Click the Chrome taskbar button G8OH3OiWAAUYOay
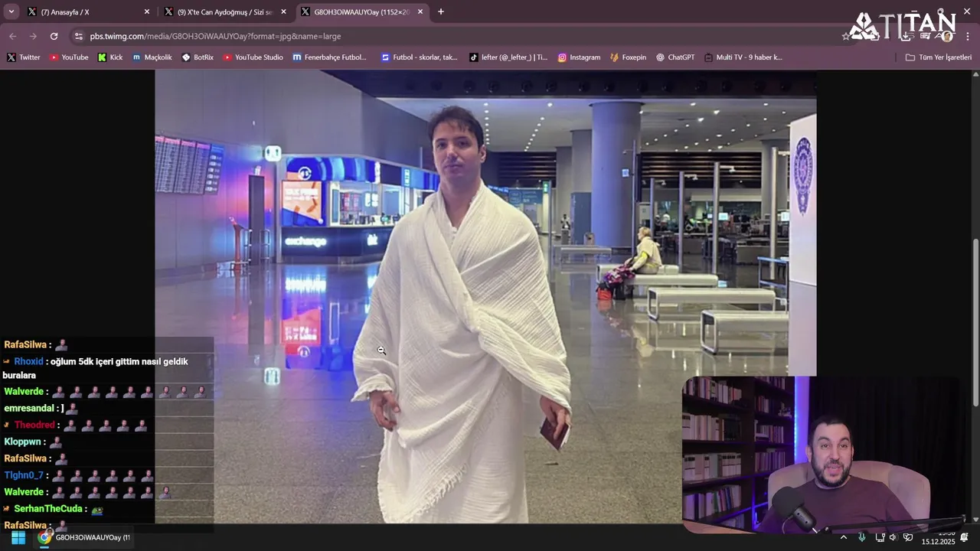This screenshot has width=980, height=551. tap(84, 537)
